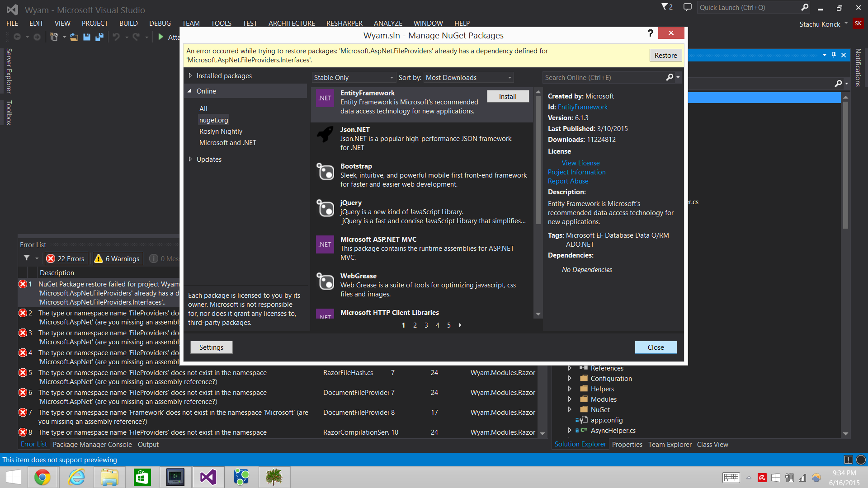Screen dimensions: 868x488
Task: Toggle the 22 Errors filter
Action: (66, 258)
